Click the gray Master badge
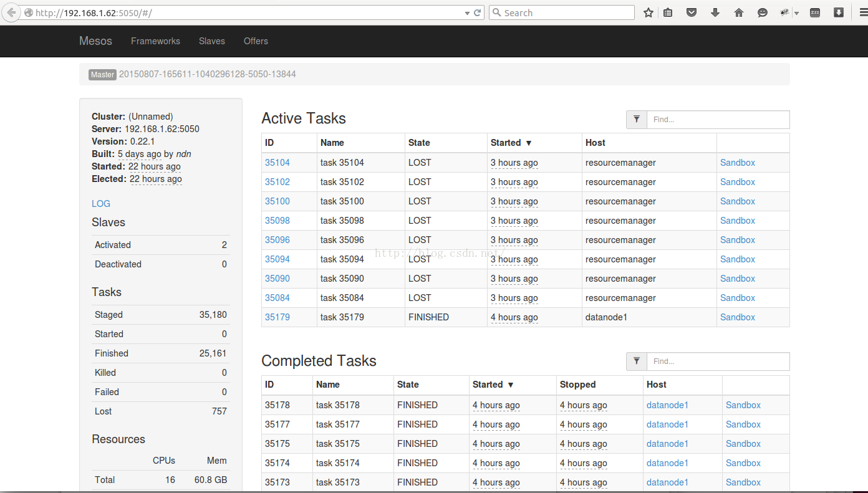This screenshot has width=868, height=493. click(x=102, y=75)
